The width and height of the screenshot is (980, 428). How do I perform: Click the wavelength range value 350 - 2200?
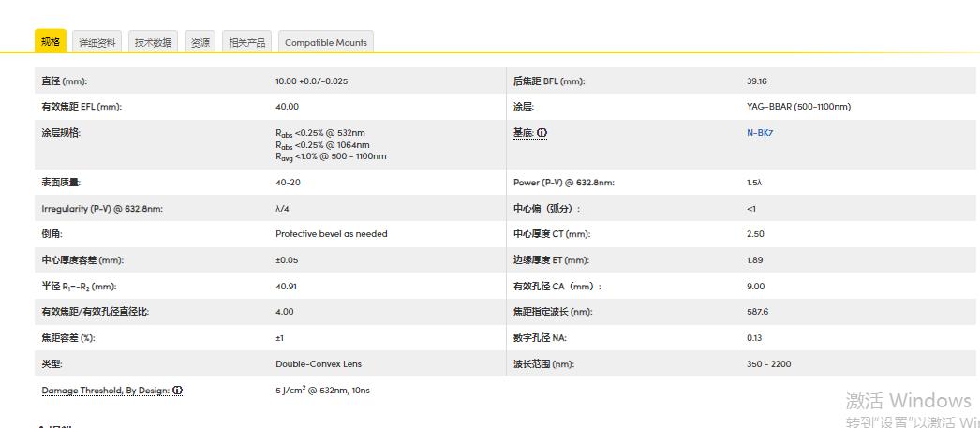pos(768,364)
